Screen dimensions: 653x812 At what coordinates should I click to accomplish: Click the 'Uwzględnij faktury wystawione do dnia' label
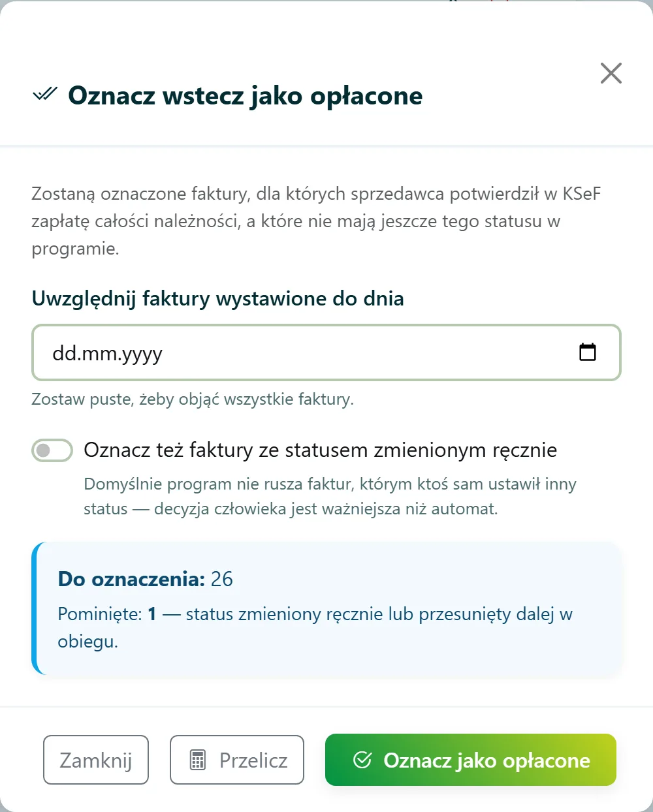pos(217,299)
